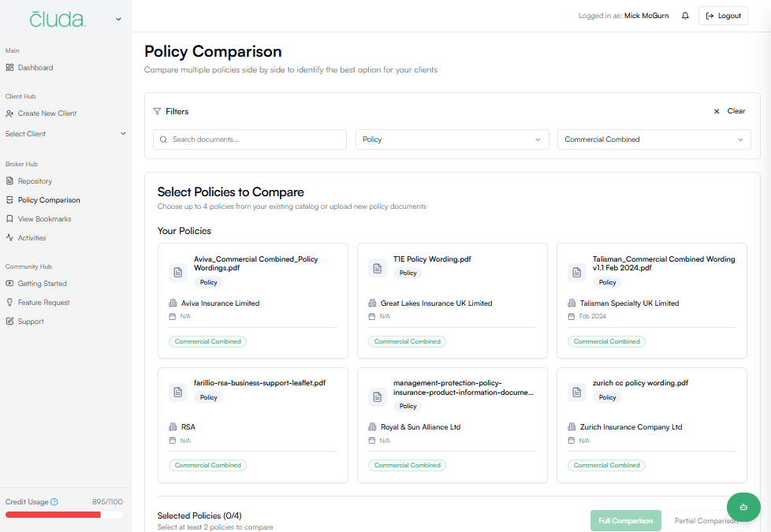Click Commercial Combined tag on Aviva card
The image size is (771, 532).
coord(207,341)
